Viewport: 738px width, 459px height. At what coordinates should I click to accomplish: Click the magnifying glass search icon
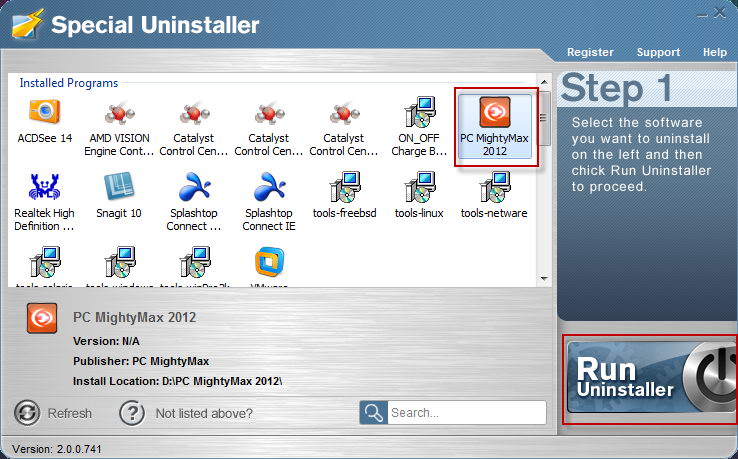(x=373, y=413)
